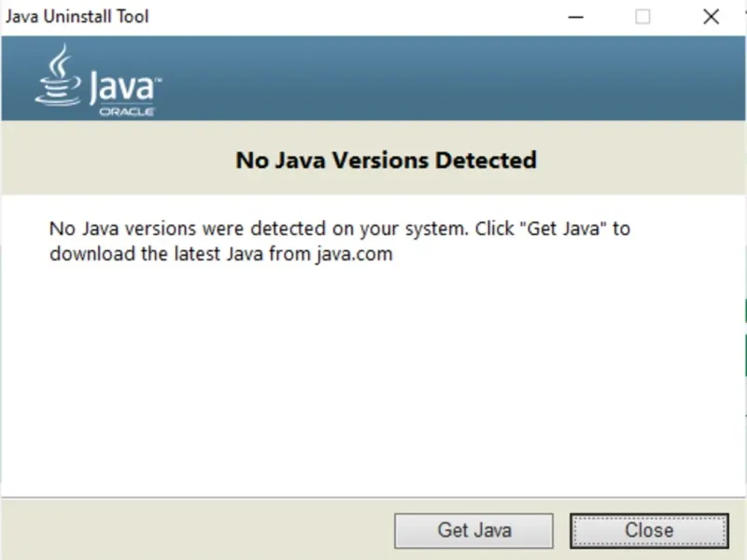747x560 pixels.
Task: Click the gray footer left of Get Java
Action: click(187, 529)
